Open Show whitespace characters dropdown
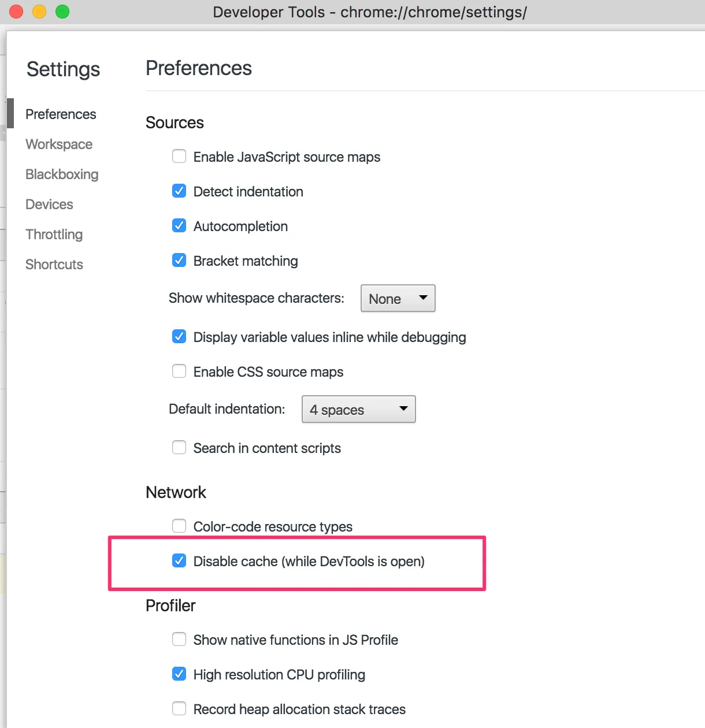 pyautogui.click(x=398, y=298)
